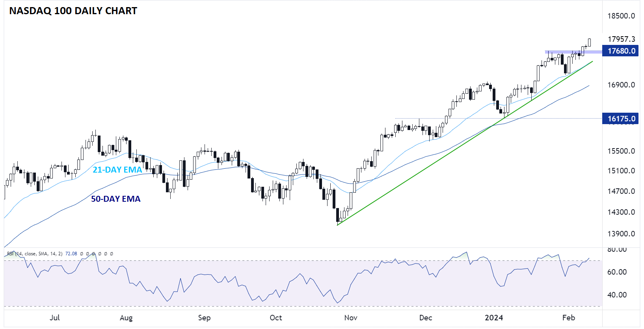Viewport: 644px width, 329px height.
Task: Click the 17957.3 last price value
Action: pyautogui.click(x=621, y=39)
